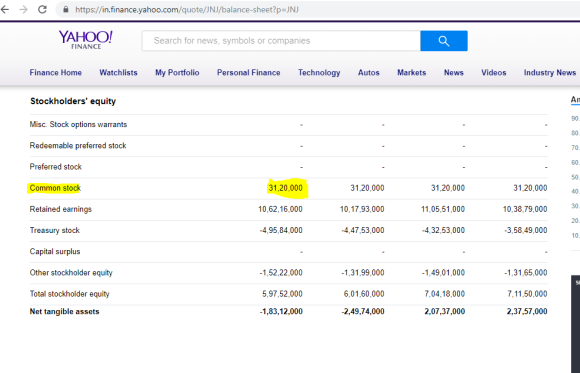Screen dimensions: 580x373
Task: Open My Portfolio nav item
Action: tap(177, 73)
